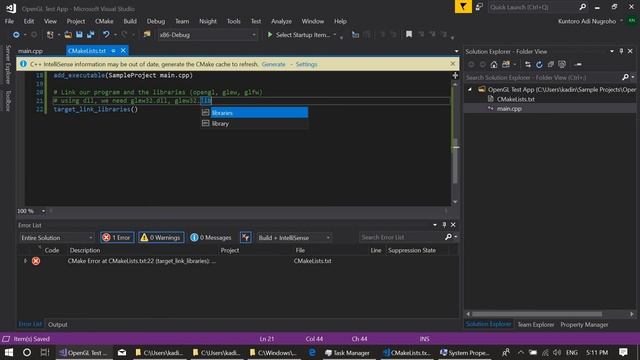Close the CMakeLists.txt editor tab
The width and height of the screenshot is (640, 360).
pos(123,51)
